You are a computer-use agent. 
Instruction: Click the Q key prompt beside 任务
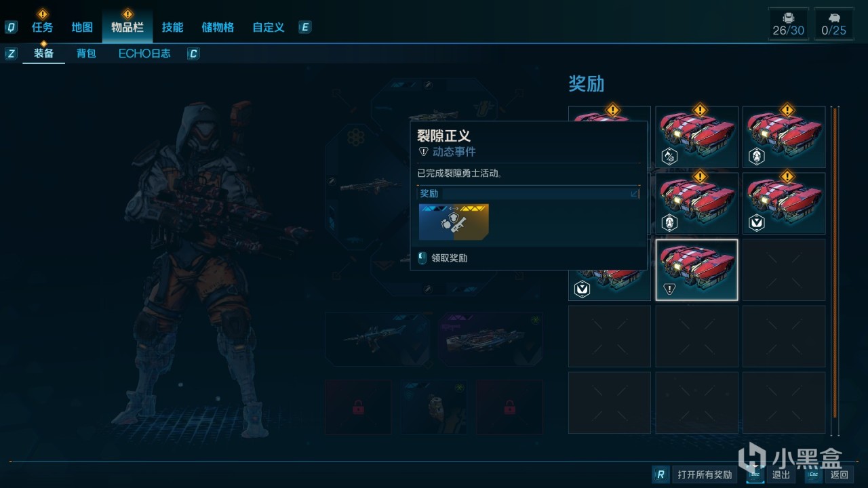[11, 27]
